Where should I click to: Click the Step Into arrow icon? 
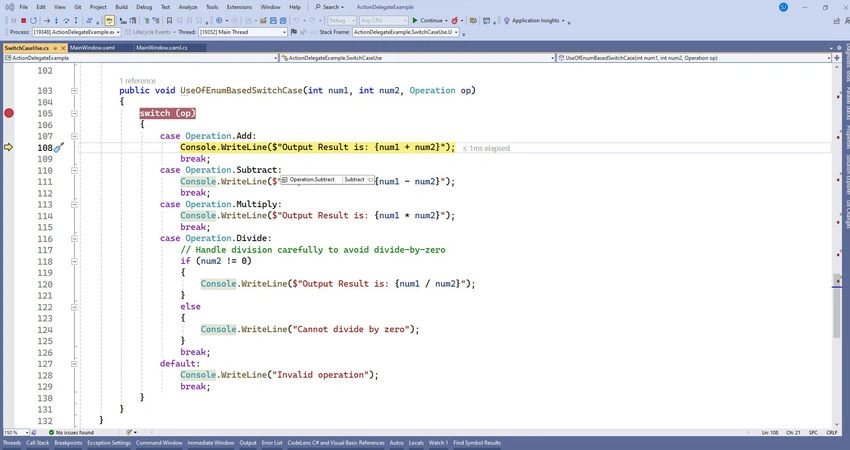pyautogui.click(x=56, y=21)
